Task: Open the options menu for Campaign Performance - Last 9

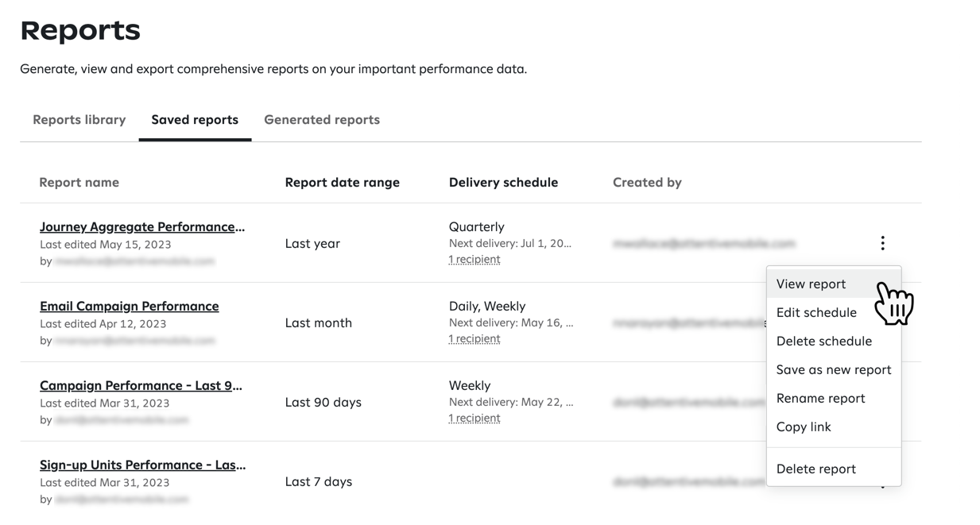Action: coord(882,402)
